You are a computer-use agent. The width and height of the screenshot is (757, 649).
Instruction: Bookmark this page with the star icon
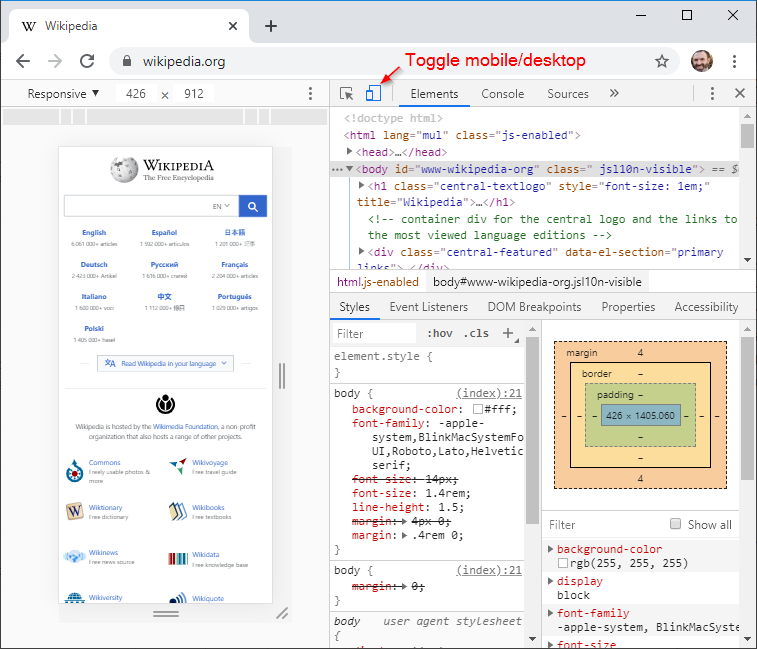point(661,61)
